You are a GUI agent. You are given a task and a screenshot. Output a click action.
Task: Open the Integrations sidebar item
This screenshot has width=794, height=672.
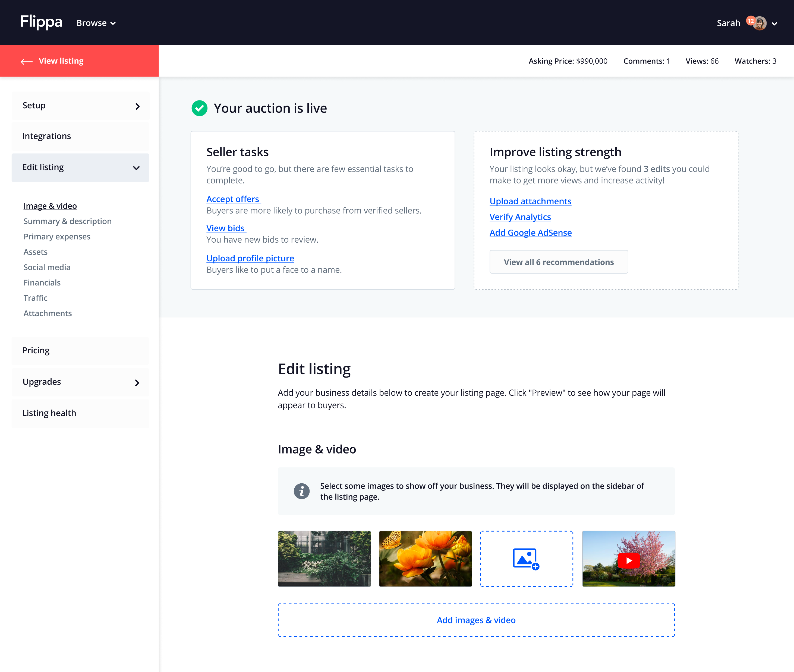(46, 136)
